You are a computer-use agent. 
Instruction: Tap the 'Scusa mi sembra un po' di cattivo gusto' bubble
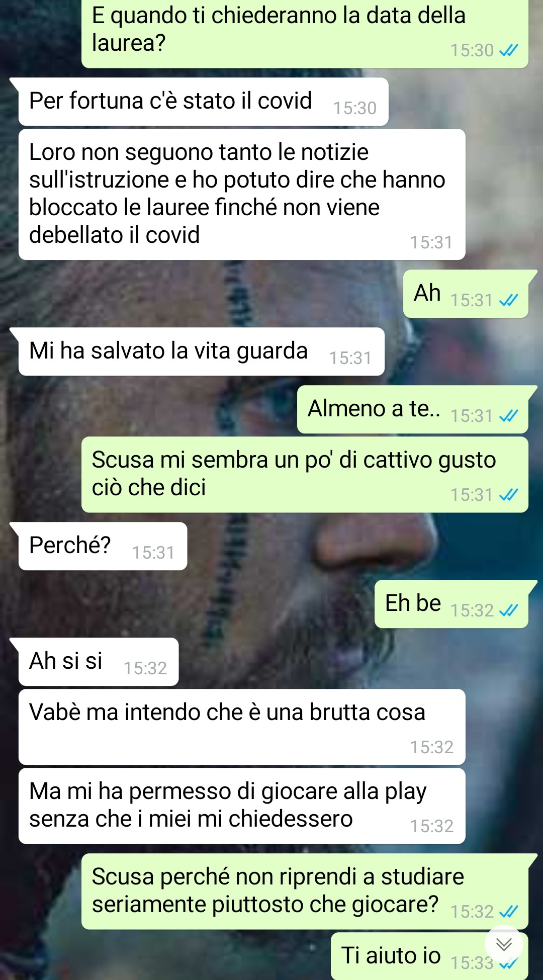click(x=305, y=475)
